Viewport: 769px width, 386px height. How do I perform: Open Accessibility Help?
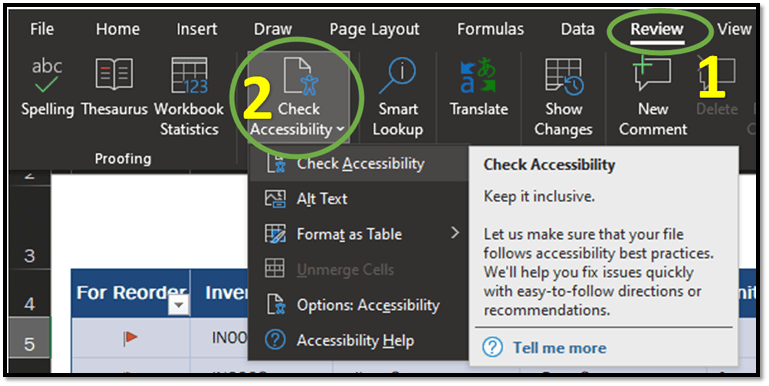click(x=359, y=340)
